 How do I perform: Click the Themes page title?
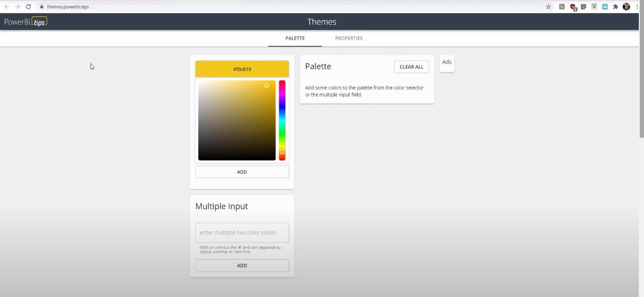[322, 22]
